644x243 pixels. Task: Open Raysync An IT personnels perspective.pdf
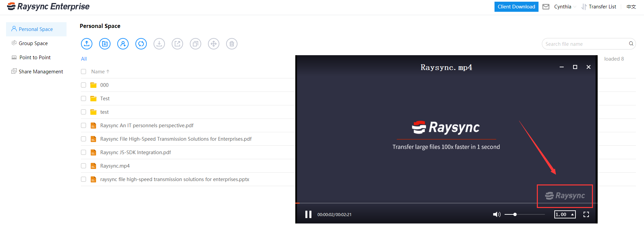click(x=147, y=126)
